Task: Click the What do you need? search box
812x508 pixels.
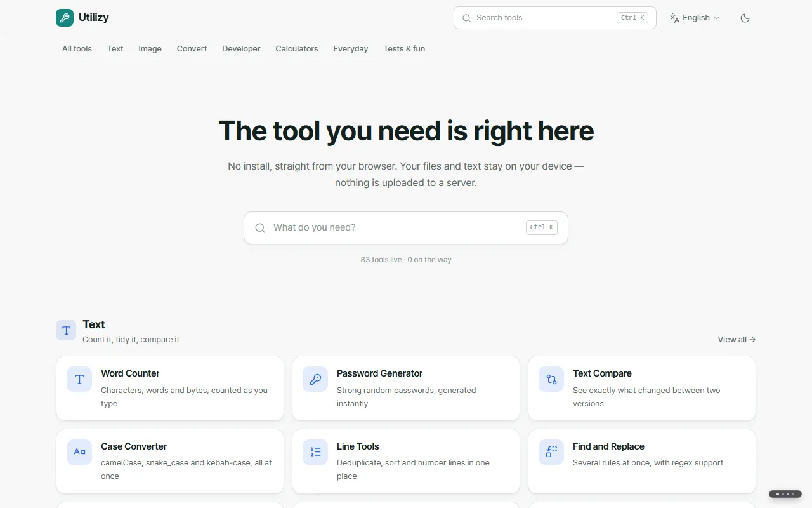Action: pos(406,228)
